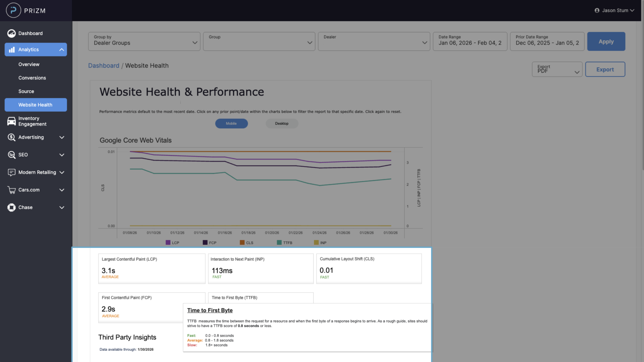The height and width of the screenshot is (362, 644).
Task: Click the Export button
Action: pos(605,69)
